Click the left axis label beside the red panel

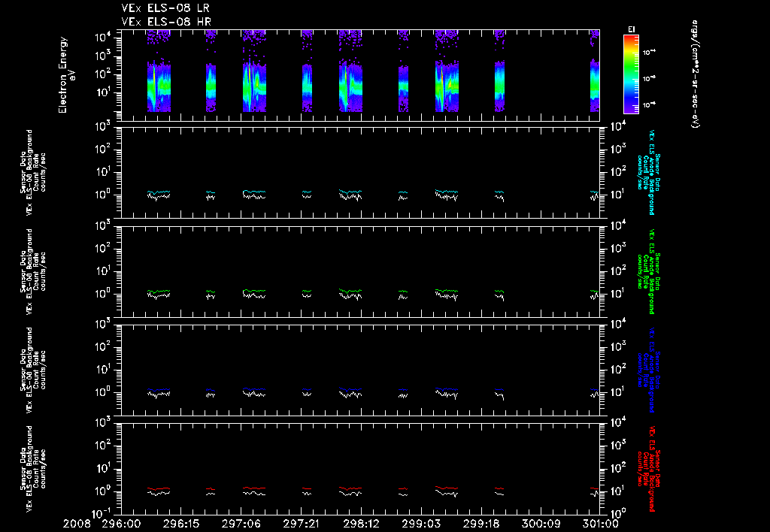(x=33, y=469)
